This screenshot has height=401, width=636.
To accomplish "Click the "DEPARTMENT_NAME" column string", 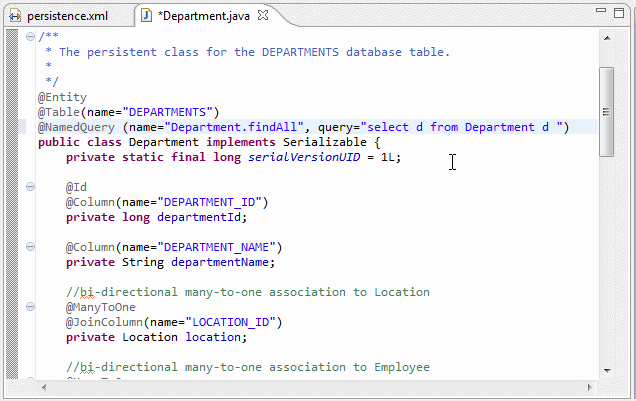I will (217, 247).
